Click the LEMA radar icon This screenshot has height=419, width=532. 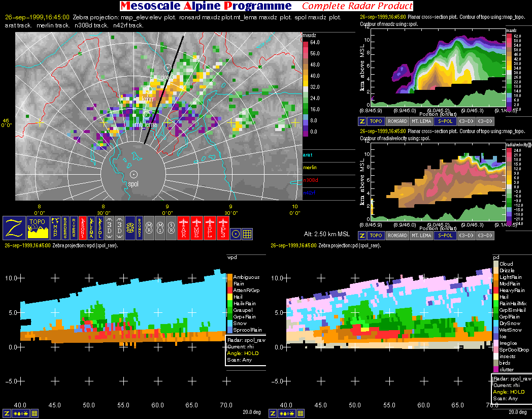92,228
